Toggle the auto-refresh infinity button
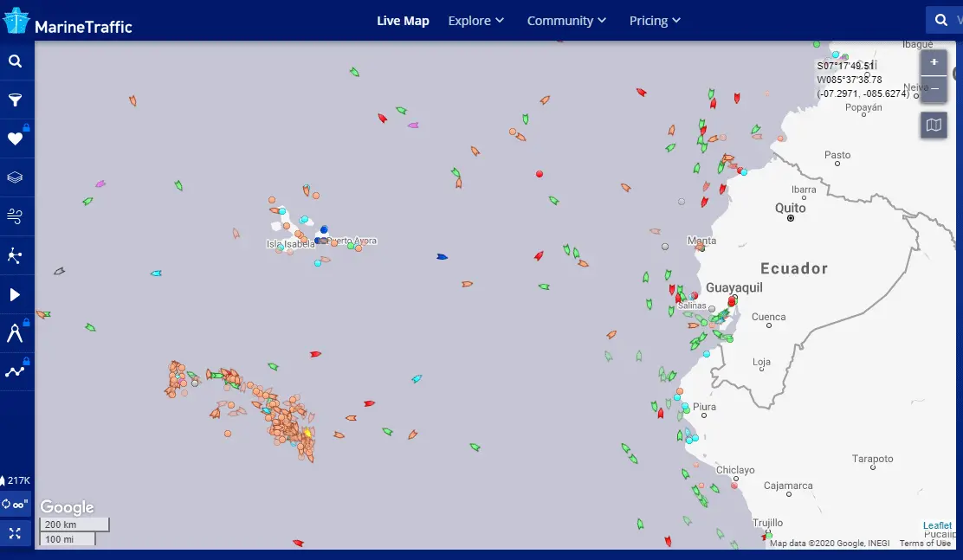963x560 pixels. pyautogui.click(x=16, y=504)
